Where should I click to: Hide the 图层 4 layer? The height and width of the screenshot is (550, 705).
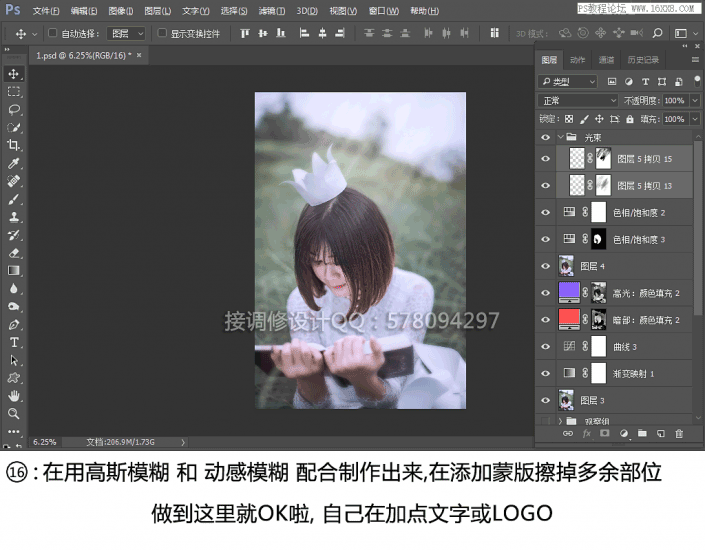(x=545, y=266)
